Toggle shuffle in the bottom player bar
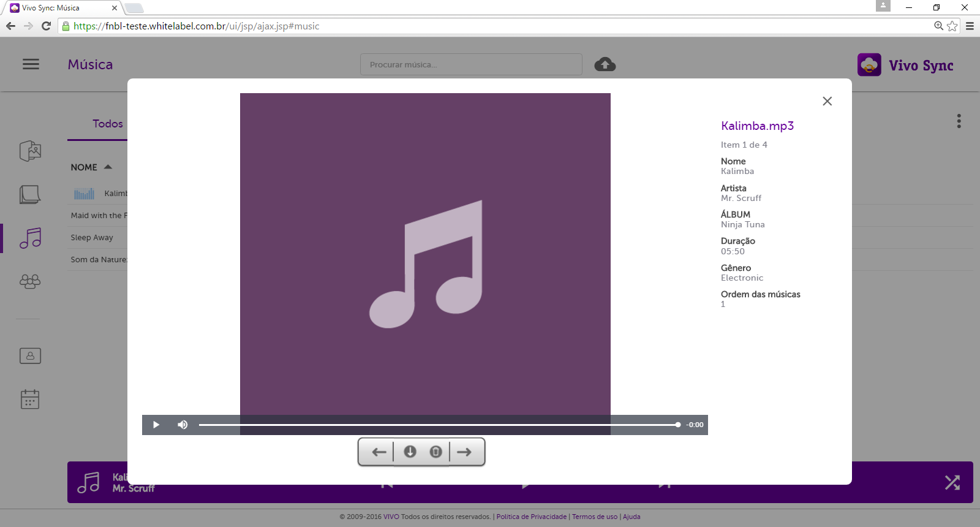980x527 pixels. (952, 482)
